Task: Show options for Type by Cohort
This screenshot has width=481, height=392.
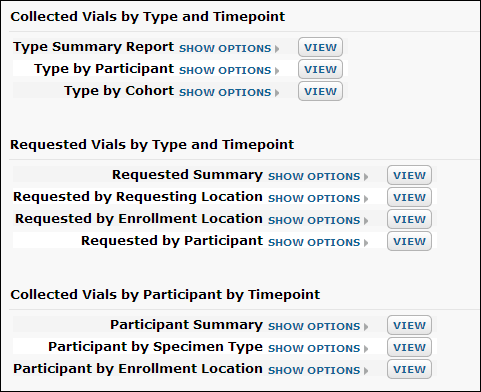Action: (229, 92)
